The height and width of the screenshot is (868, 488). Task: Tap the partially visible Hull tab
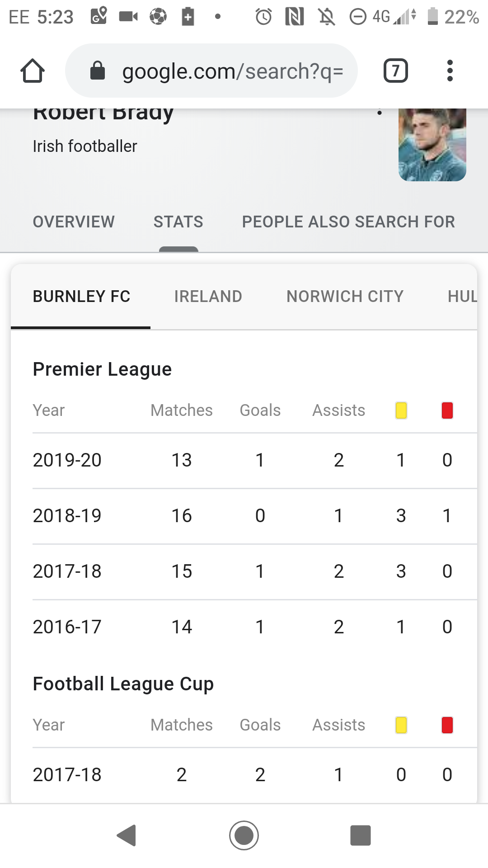[x=462, y=297]
